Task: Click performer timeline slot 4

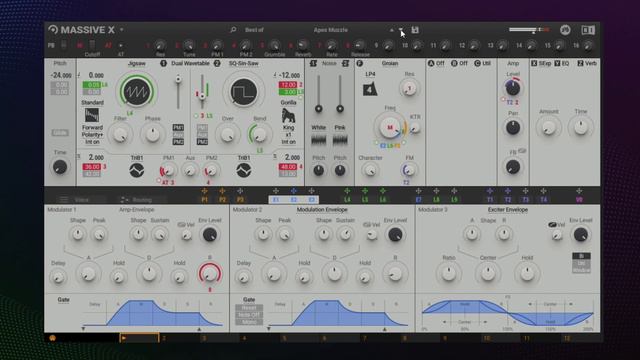Action: (x=260, y=338)
